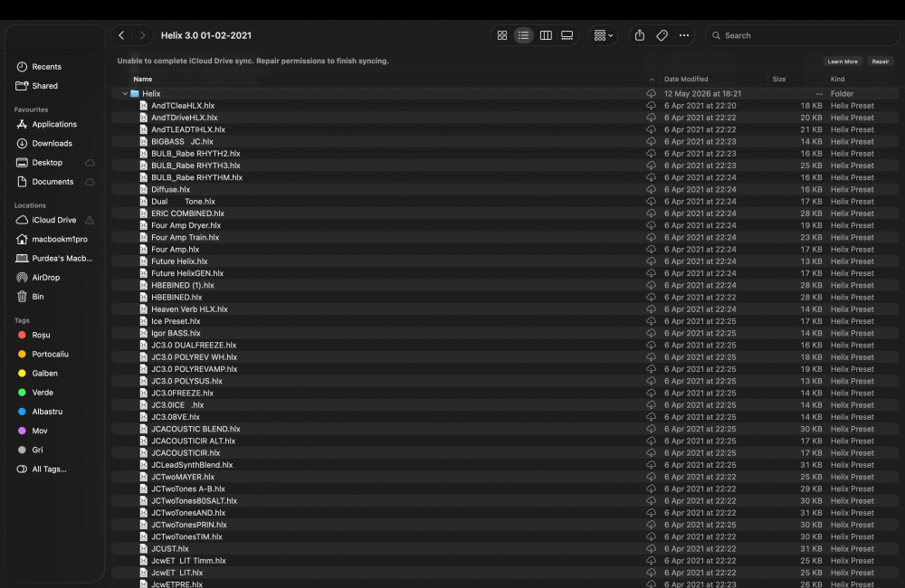Image resolution: width=905 pixels, height=588 pixels.
Task: Switch to column view
Action: coord(546,35)
